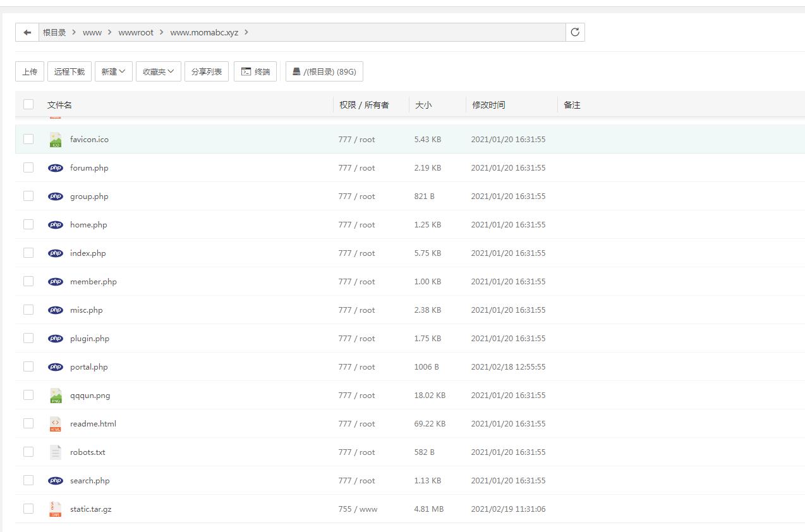
Task: Click the PHP icon beside home.php
Action: (56, 225)
